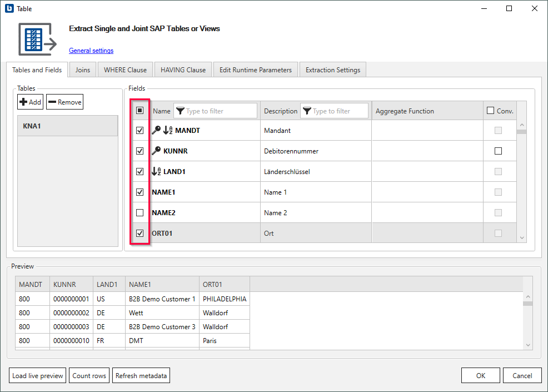Click the Name filter funnel icon
The image size is (548, 392).
pyautogui.click(x=180, y=111)
